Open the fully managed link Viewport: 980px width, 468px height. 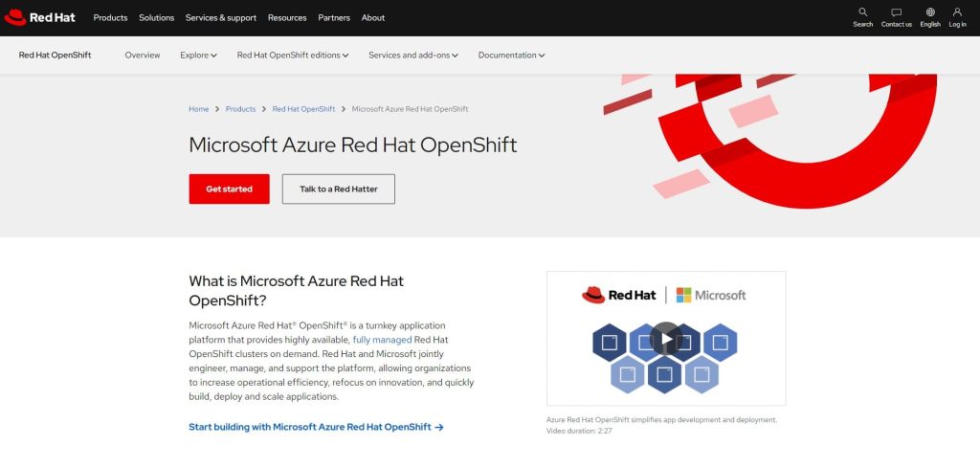coord(382,340)
